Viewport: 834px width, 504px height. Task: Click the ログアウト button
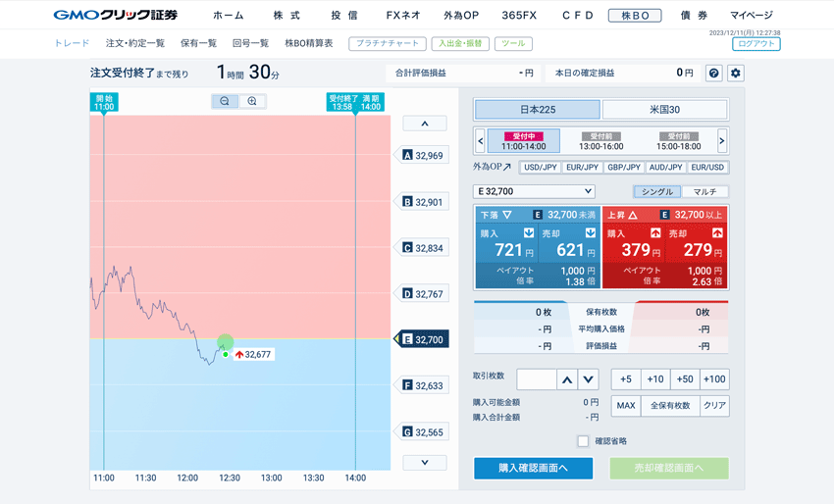coord(756,43)
